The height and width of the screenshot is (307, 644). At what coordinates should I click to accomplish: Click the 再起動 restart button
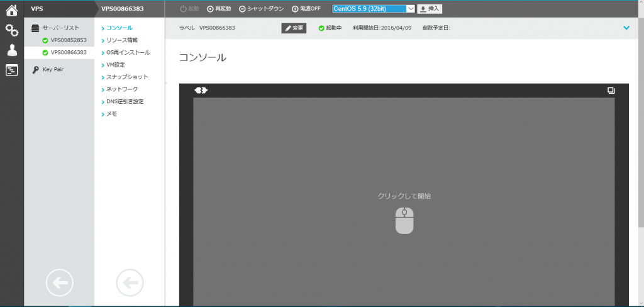point(219,9)
